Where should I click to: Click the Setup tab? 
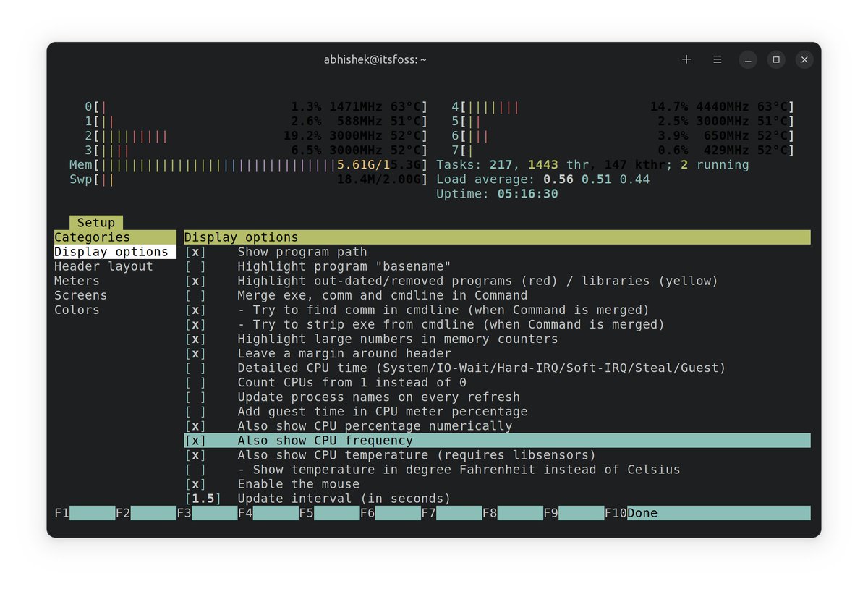coord(96,223)
